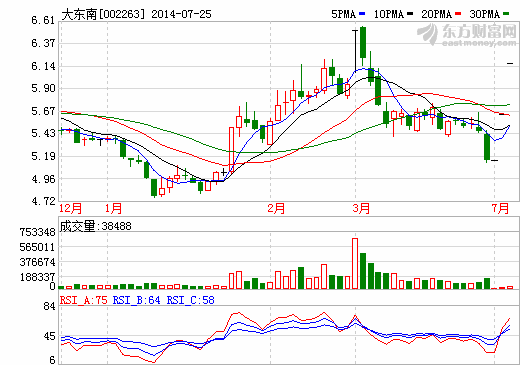Click the RSI_B:64 indicator label
The height and width of the screenshot is (365, 520).
tap(137, 300)
